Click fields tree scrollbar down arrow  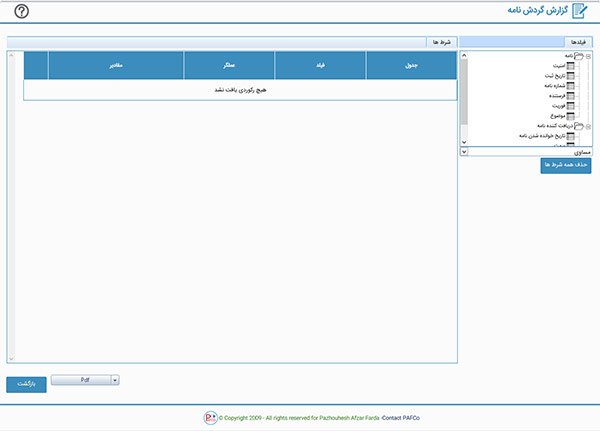[x=464, y=142]
